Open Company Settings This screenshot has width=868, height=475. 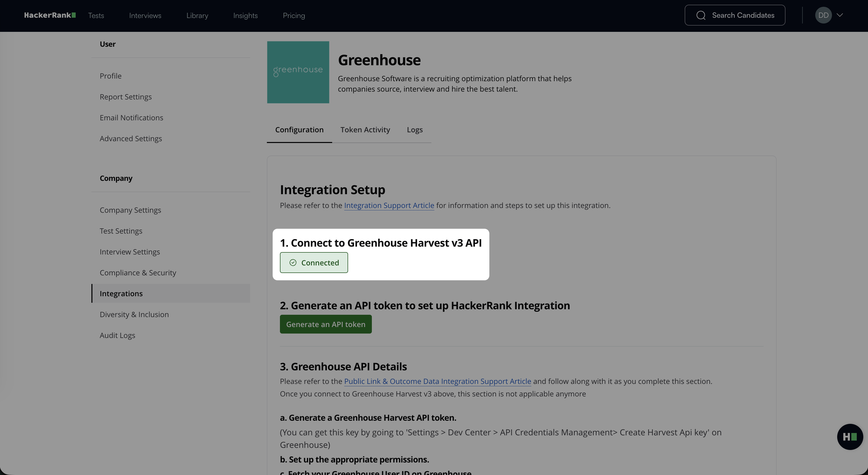pos(130,210)
